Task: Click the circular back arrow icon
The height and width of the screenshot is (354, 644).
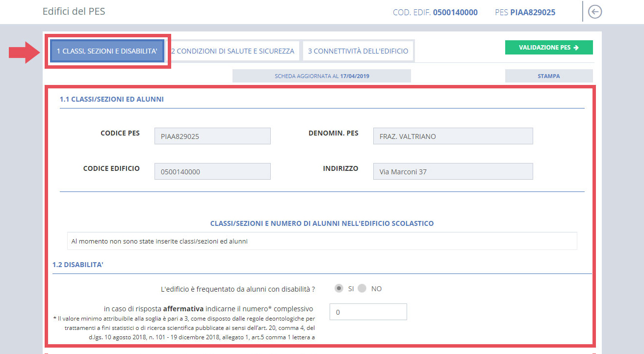Action: [594, 12]
